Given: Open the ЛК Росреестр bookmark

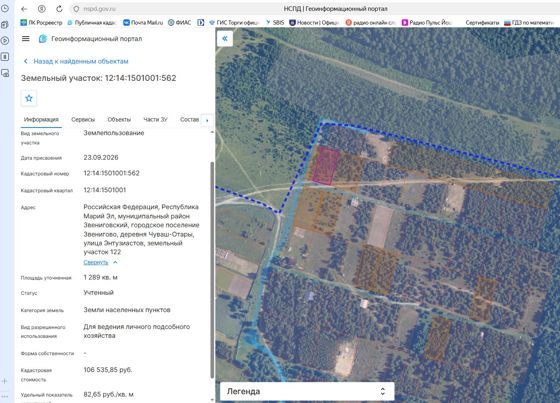Looking at the screenshot, I should coord(41,23).
